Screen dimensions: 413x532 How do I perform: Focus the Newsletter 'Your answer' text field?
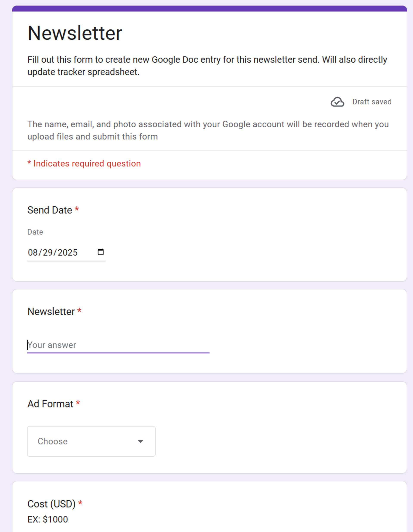pos(118,345)
